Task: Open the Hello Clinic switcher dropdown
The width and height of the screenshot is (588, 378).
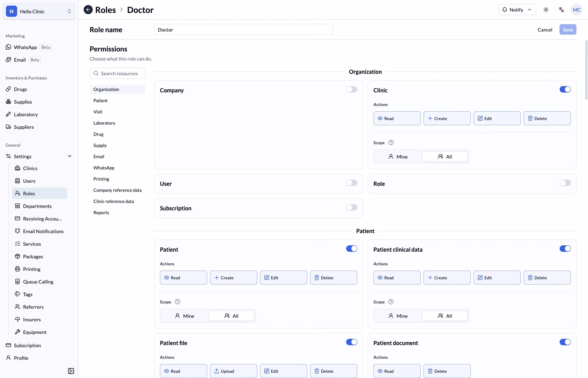Action: tap(39, 12)
